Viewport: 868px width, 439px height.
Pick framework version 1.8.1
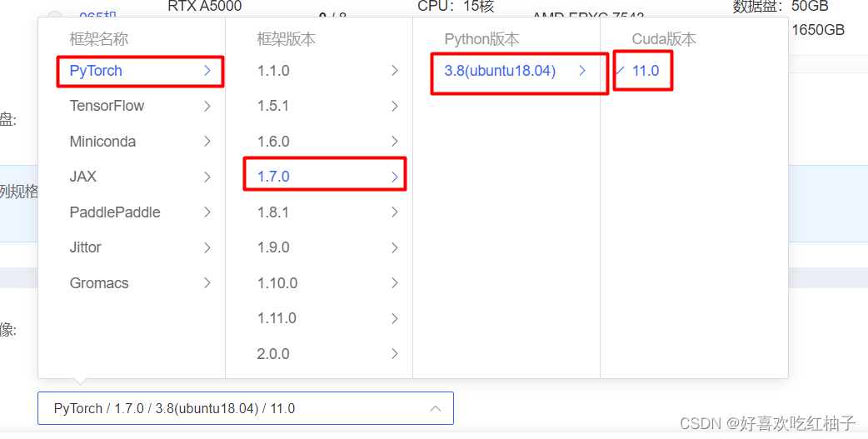click(x=319, y=212)
